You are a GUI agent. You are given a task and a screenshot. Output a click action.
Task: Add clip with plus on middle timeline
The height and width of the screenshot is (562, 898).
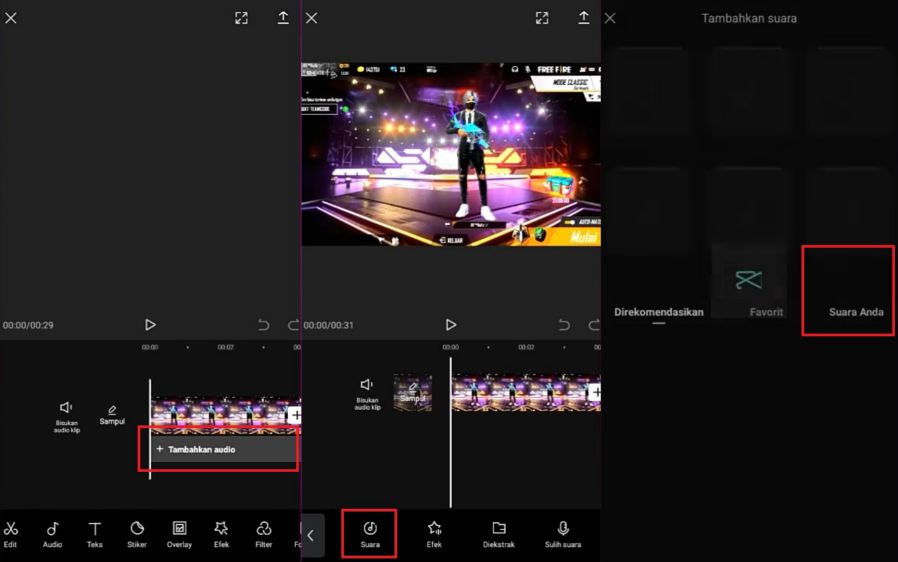point(596,392)
